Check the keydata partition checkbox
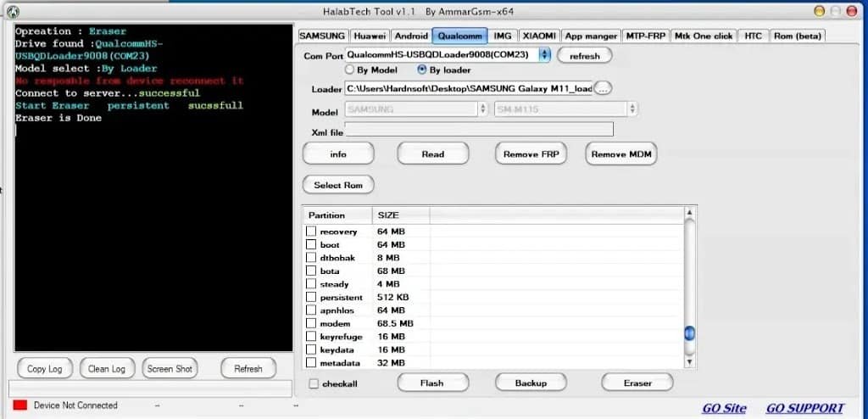Screen dimensions: 868x419 pos(311,349)
